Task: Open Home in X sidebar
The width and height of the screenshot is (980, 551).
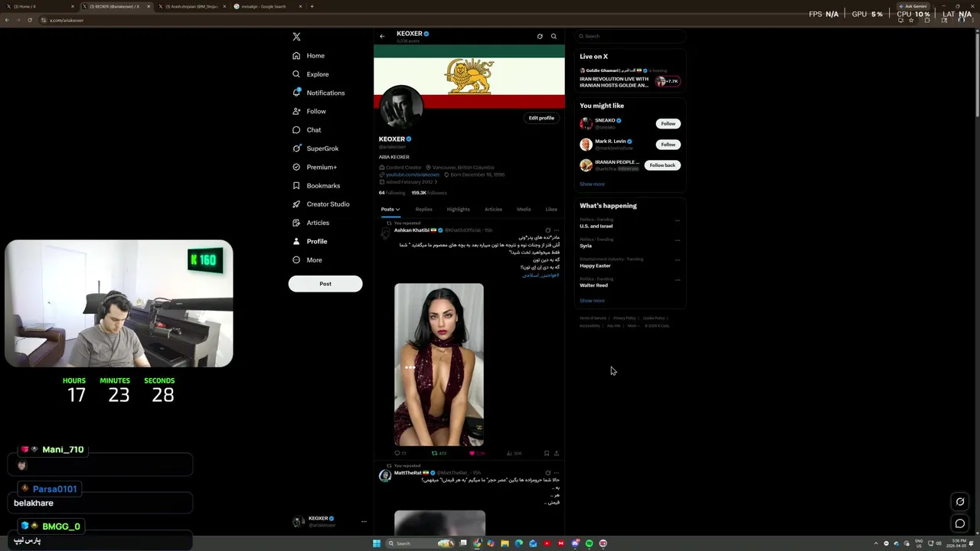Action: [309, 56]
